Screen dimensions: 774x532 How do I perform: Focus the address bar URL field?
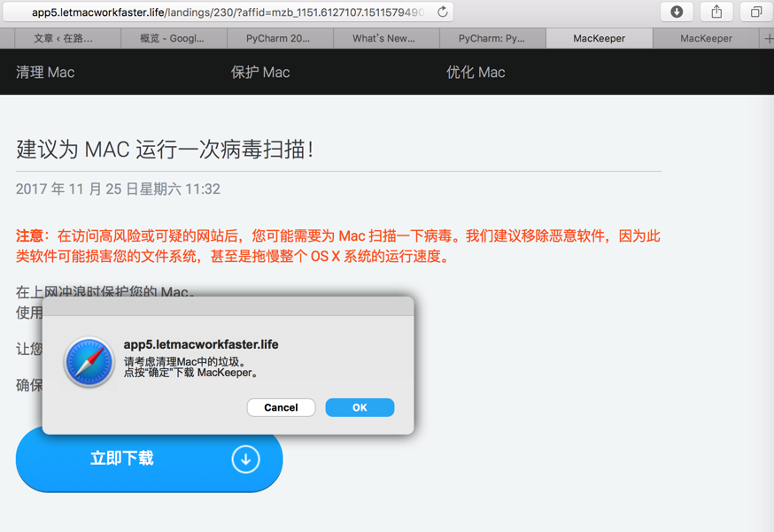point(227,12)
